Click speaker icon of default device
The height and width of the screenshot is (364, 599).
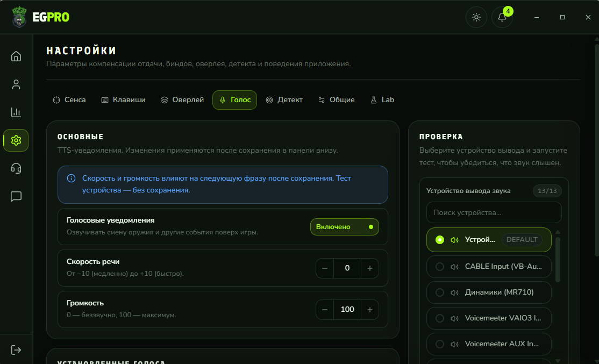tap(454, 240)
